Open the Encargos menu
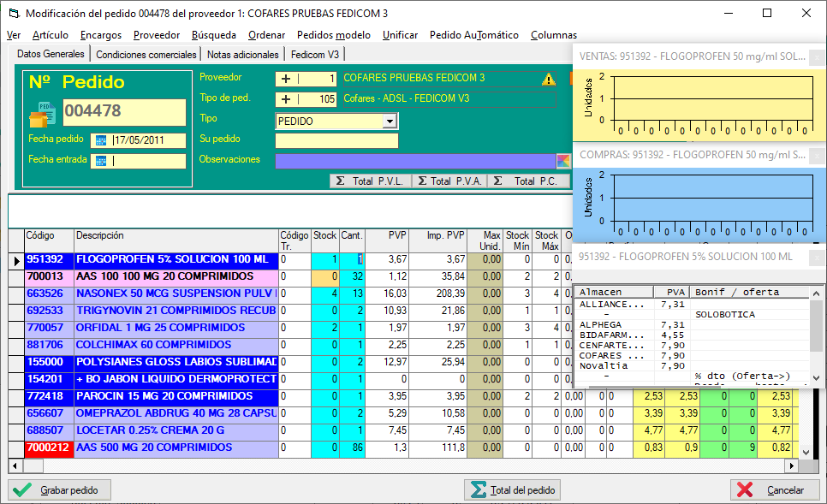827x504 pixels. [x=101, y=35]
